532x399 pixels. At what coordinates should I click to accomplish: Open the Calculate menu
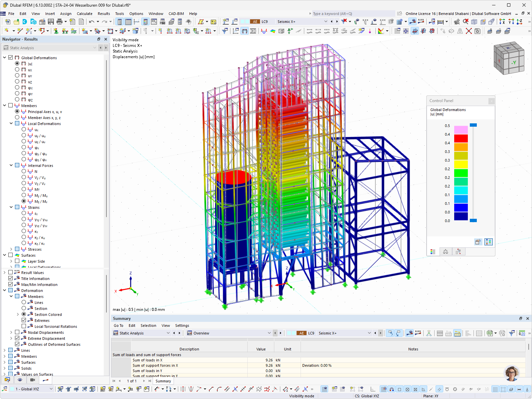pos(84,14)
